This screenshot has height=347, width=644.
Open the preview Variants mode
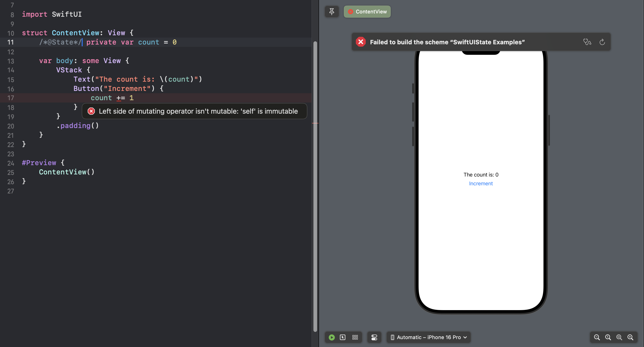355,337
